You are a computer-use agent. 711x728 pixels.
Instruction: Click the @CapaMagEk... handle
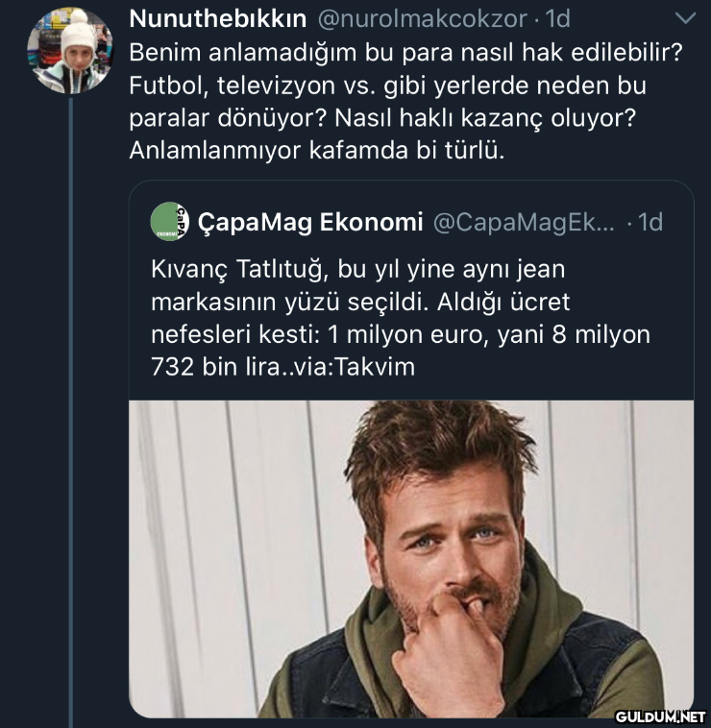525,222
